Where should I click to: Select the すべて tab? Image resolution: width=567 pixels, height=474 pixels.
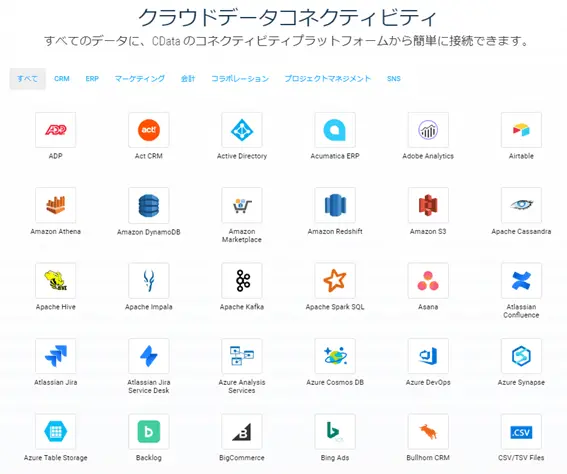tap(27, 78)
